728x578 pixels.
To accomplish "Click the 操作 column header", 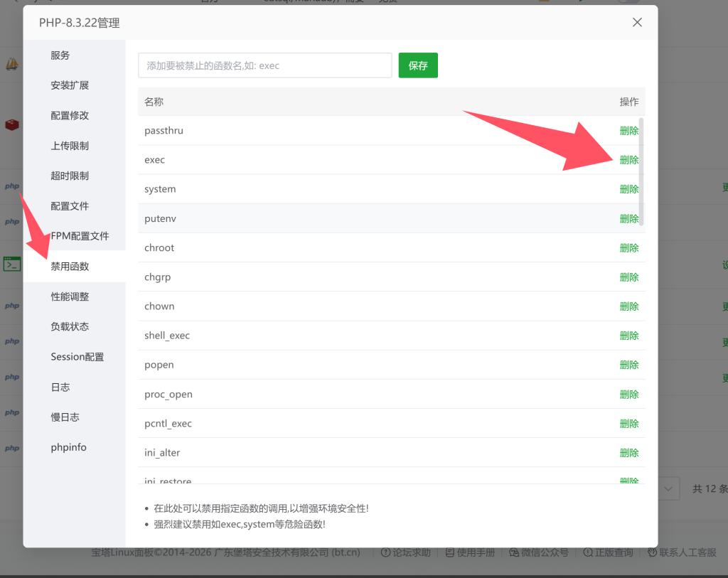I will (629, 102).
